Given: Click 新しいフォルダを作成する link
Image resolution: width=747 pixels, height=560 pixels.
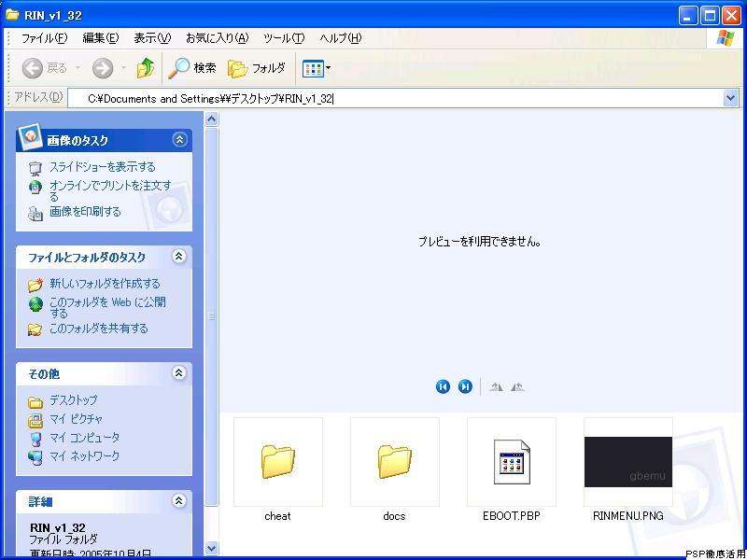Looking at the screenshot, I should [105, 284].
